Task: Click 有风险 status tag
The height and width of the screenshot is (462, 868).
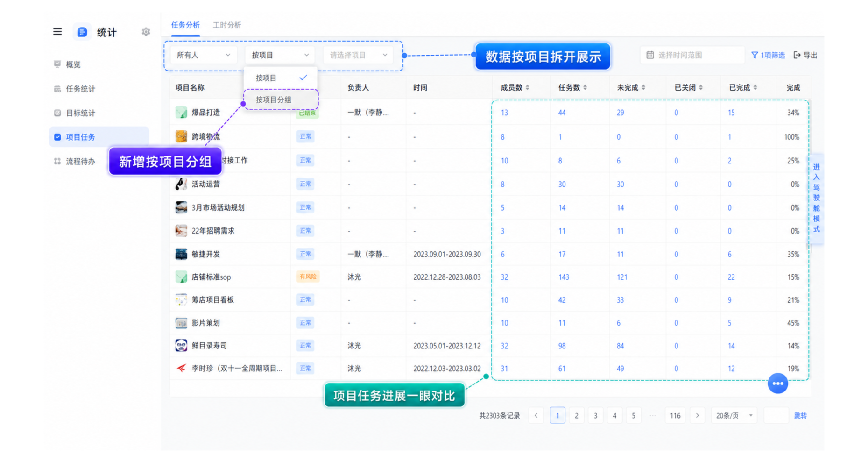Action: pyautogui.click(x=308, y=277)
